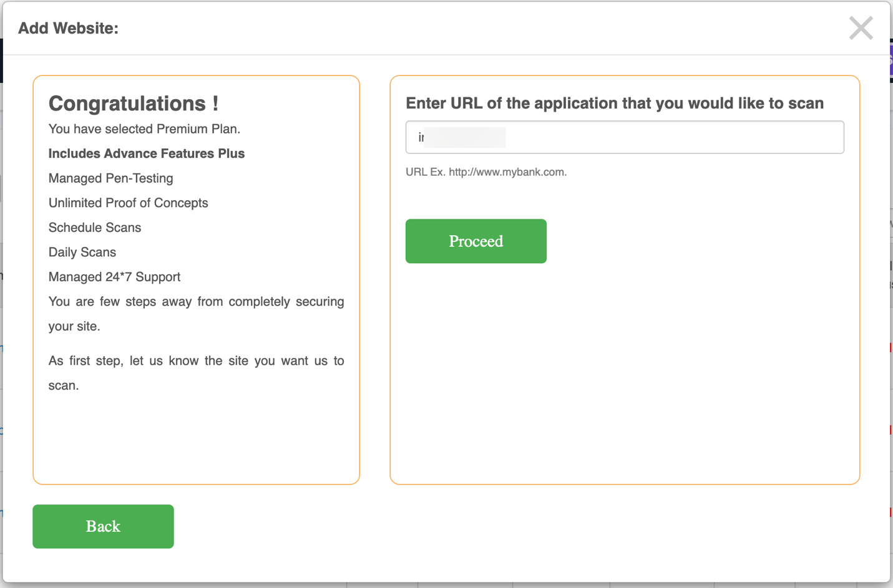
Task: Click the 'Daily Scans' feature text
Action: tap(82, 252)
